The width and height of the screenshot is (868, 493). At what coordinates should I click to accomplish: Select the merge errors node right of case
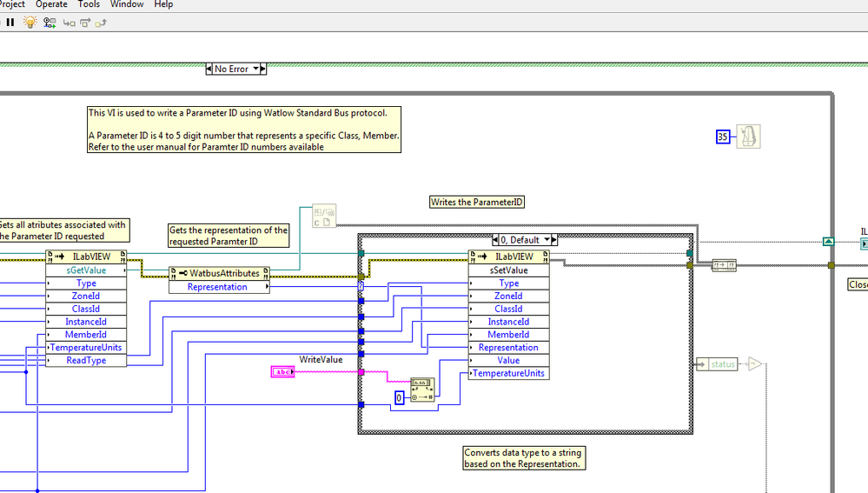pyautogui.click(x=724, y=265)
